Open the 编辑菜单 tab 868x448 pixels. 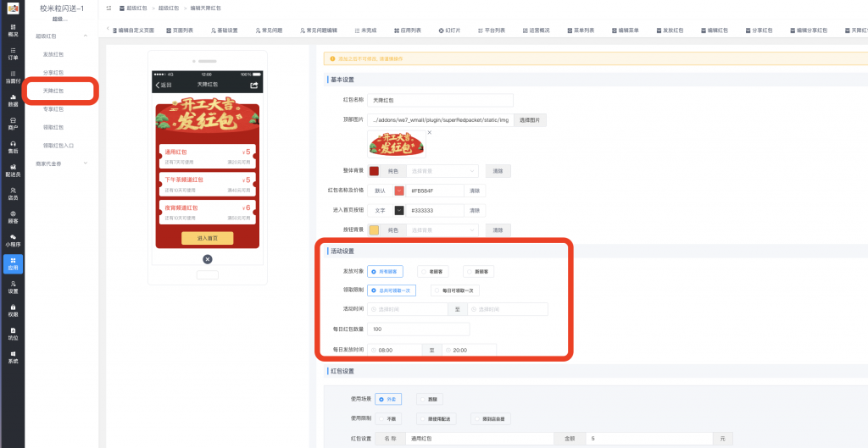point(625,30)
